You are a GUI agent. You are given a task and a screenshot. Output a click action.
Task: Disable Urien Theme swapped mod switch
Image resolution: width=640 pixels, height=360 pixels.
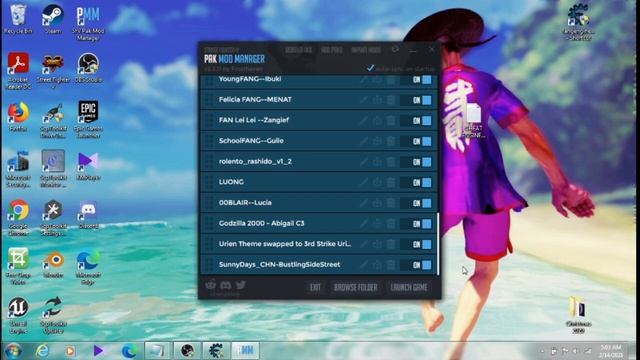pyautogui.click(x=421, y=244)
